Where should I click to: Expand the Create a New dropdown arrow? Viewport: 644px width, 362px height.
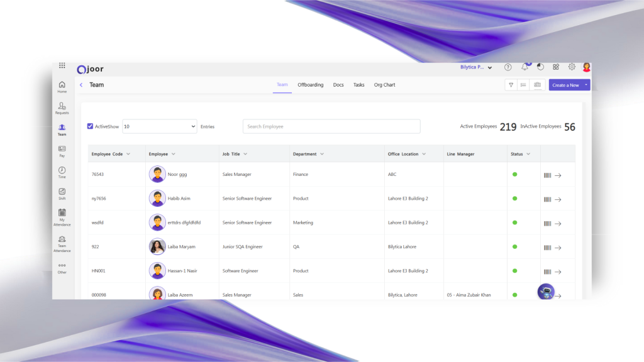coord(586,85)
